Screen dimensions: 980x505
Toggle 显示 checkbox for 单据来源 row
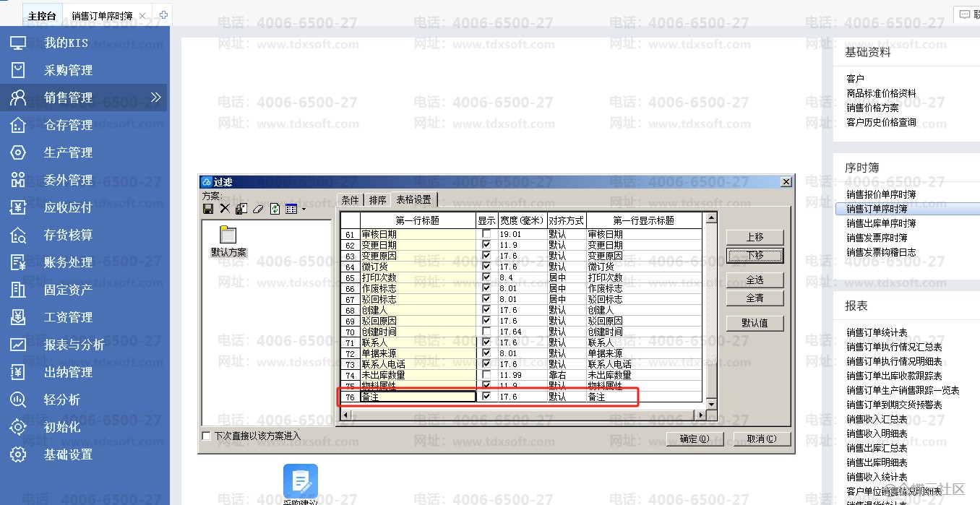point(486,353)
